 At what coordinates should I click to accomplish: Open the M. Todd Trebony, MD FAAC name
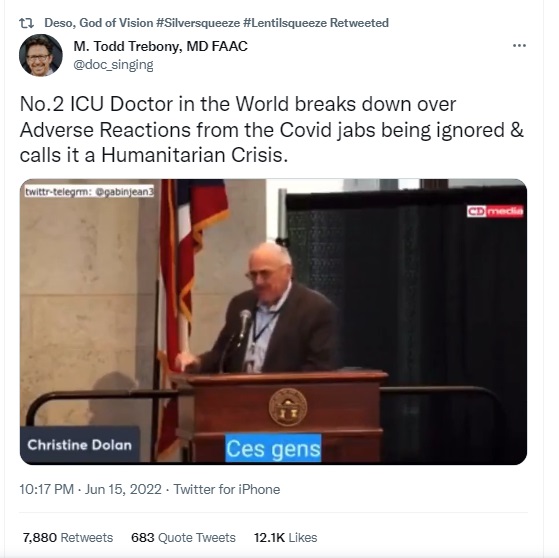pyautogui.click(x=160, y=46)
